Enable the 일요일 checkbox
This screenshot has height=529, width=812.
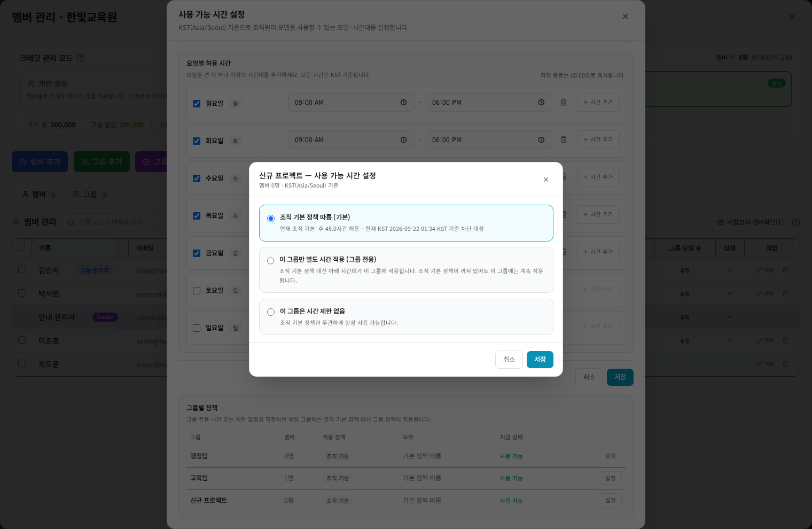point(197,328)
